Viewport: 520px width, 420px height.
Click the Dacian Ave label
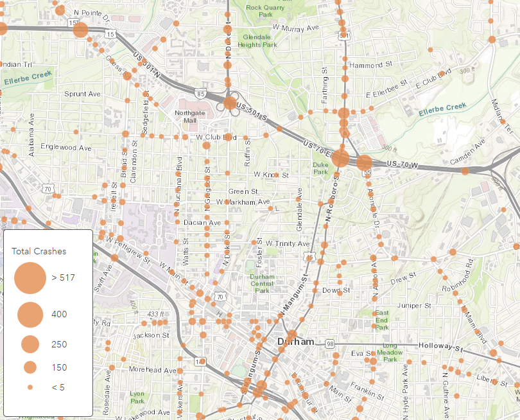[202, 223]
